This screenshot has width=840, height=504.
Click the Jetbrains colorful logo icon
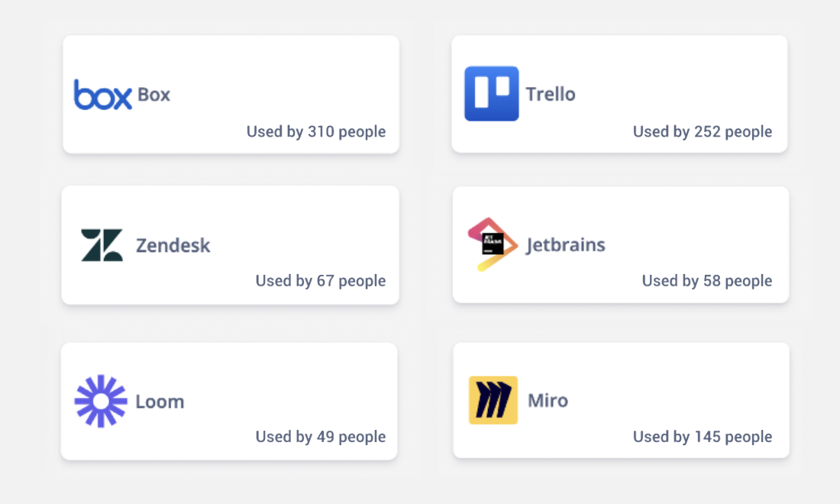pos(493,244)
